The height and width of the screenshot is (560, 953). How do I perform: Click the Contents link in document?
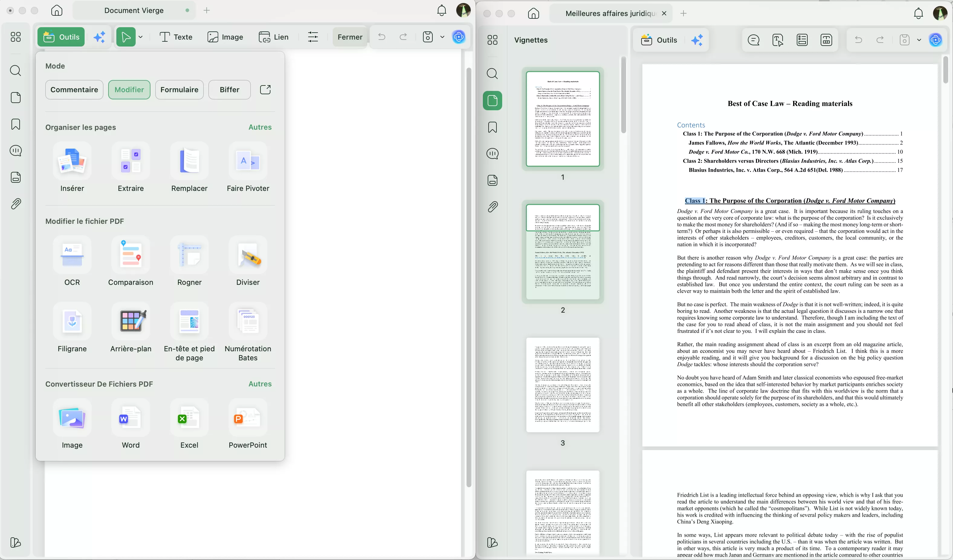[x=690, y=125]
